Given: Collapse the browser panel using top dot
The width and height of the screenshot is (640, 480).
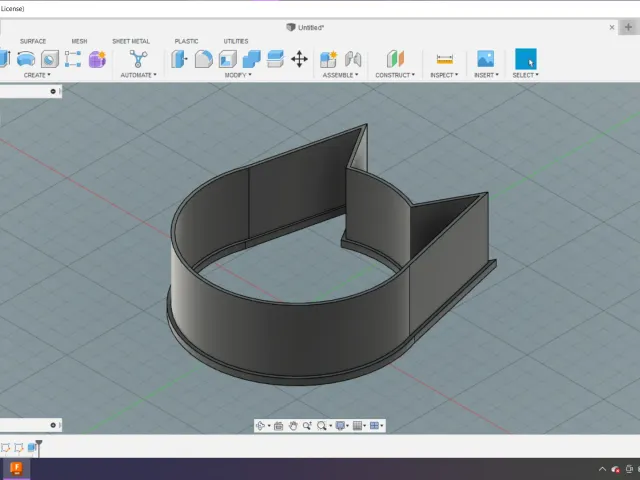Looking at the screenshot, I should (53, 91).
